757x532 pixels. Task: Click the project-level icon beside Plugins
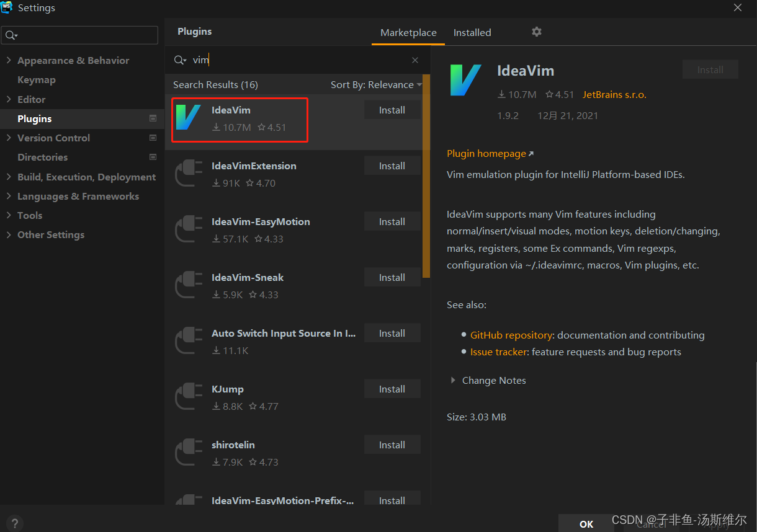(153, 118)
